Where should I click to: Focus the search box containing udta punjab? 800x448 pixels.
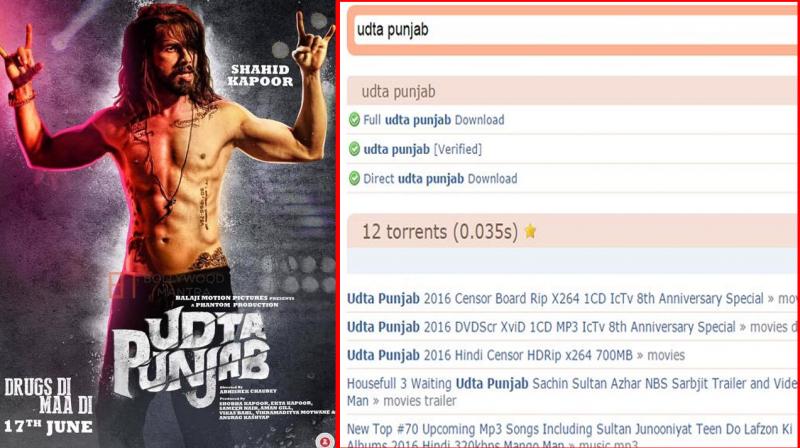tap(574, 30)
